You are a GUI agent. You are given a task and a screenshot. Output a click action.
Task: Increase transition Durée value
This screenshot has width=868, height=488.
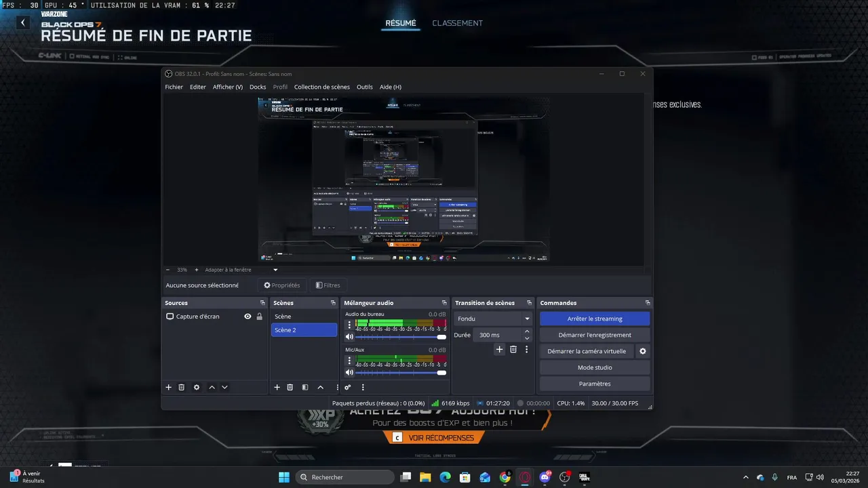tap(527, 331)
